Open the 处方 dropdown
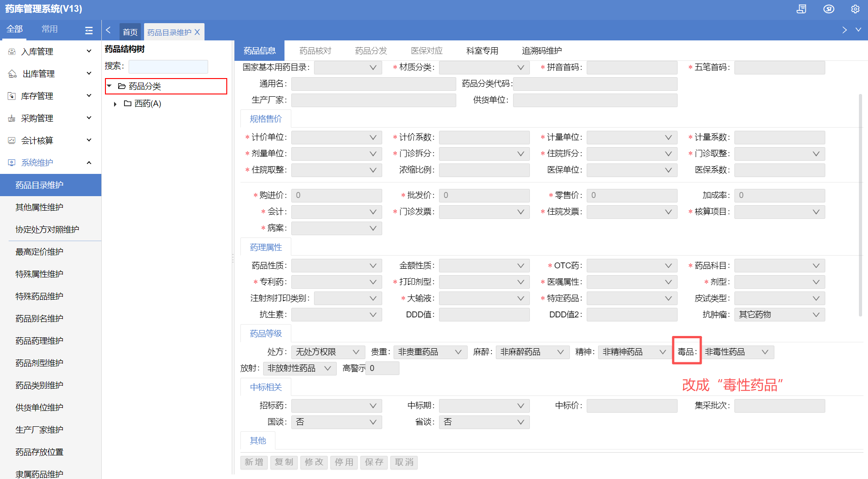This screenshot has width=868, height=479. [328, 352]
